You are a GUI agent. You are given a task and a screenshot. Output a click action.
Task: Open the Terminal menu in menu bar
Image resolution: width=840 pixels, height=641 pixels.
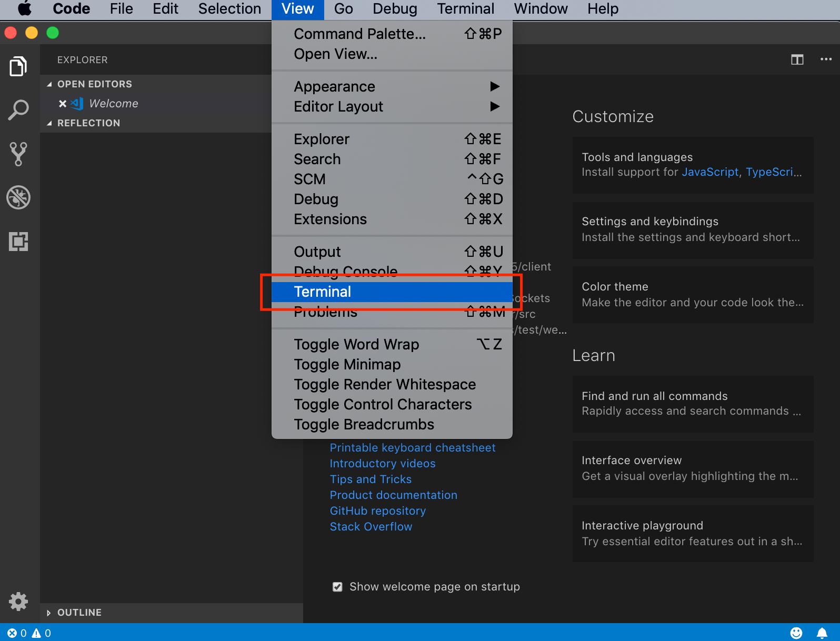[465, 9]
